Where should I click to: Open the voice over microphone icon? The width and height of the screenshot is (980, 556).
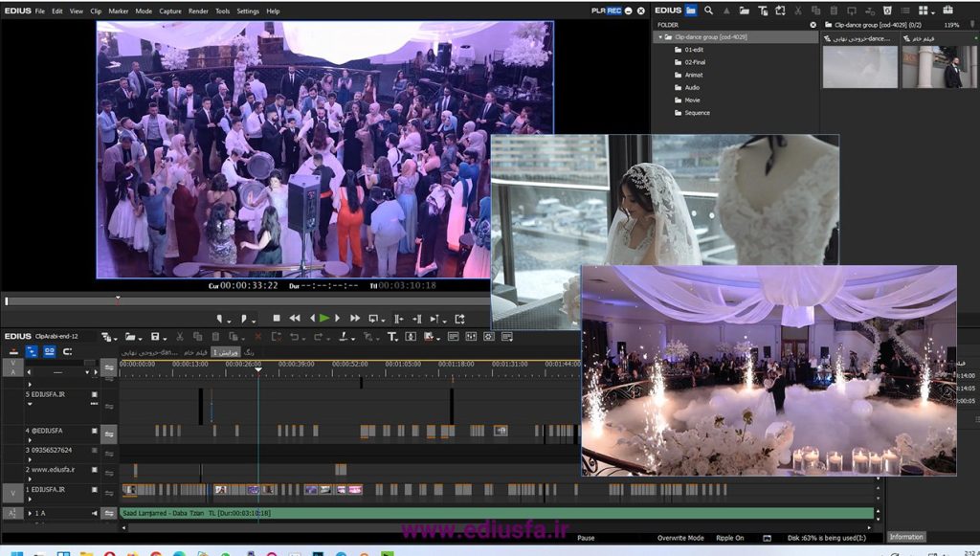(411, 336)
